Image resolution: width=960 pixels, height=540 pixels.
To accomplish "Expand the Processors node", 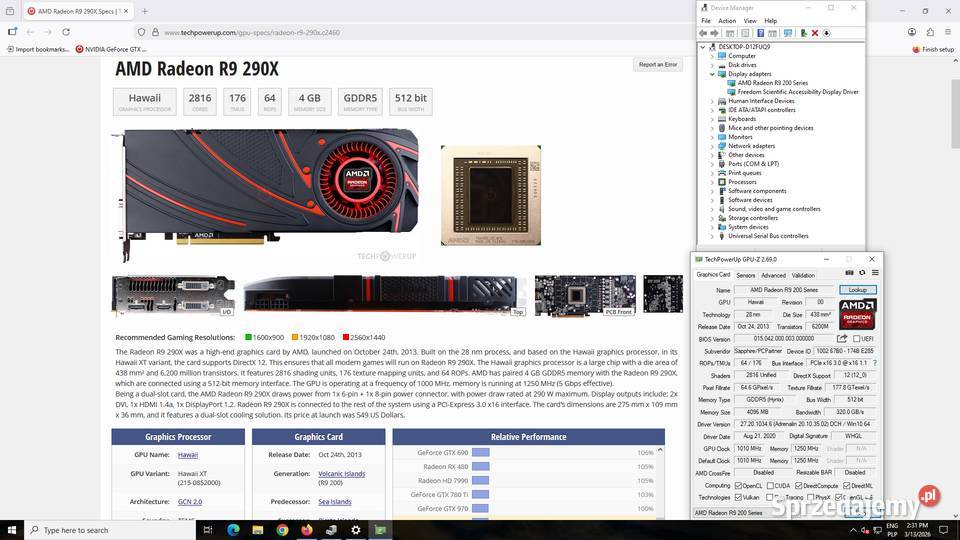I will [712, 182].
